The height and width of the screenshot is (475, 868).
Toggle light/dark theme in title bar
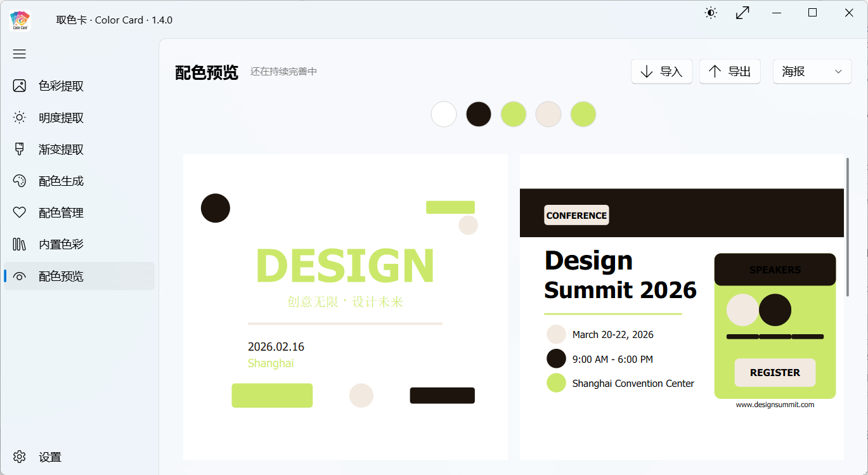point(711,13)
